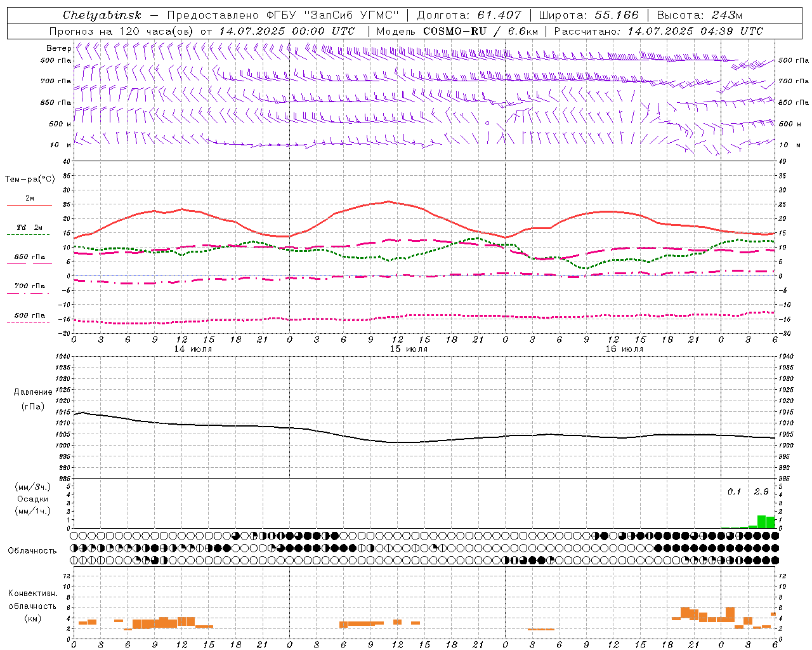Click the Тем-ра(°C) axis title
Viewport: 812px width, 650px height.
click(30, 179)
